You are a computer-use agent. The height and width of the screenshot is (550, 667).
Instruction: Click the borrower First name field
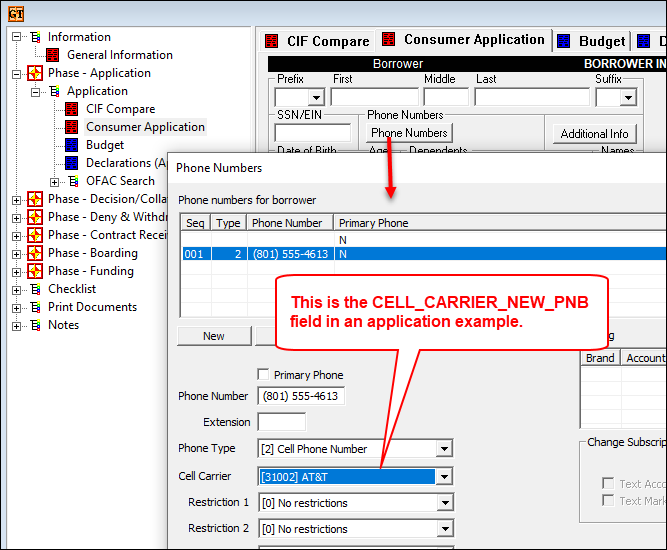coord(374,97)
